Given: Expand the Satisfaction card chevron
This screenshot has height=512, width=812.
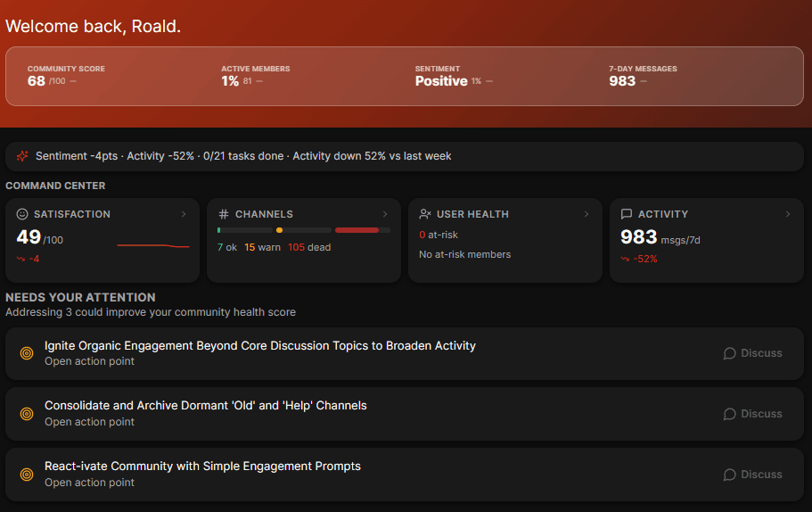Looking at the screenshot, I should click(184, 214).
